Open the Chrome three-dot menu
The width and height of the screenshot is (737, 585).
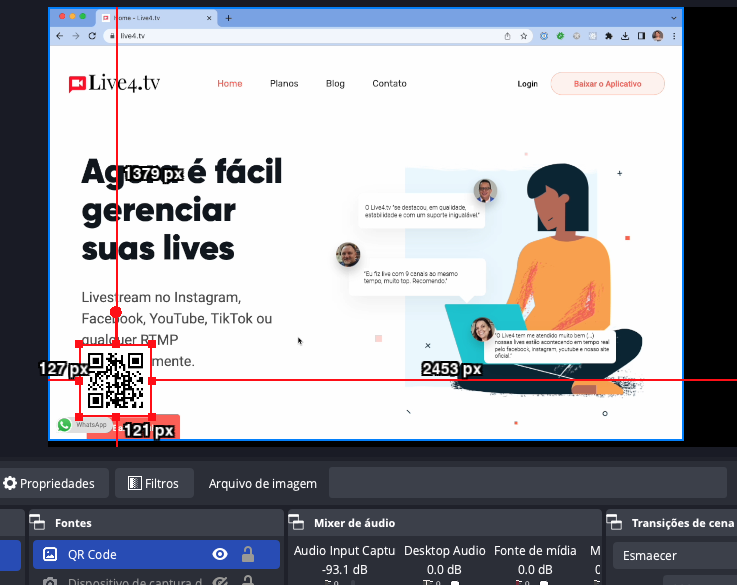(x=674, y=36)
